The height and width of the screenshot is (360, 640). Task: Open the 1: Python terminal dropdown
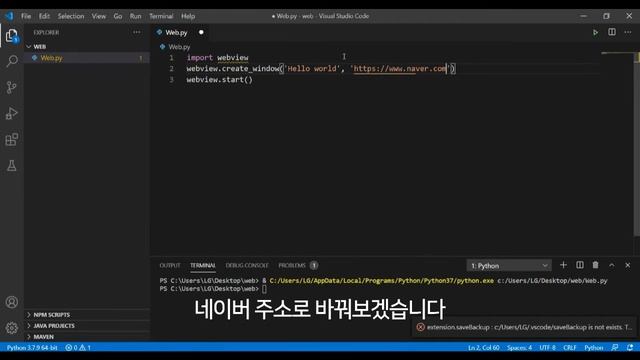(509, 266)
